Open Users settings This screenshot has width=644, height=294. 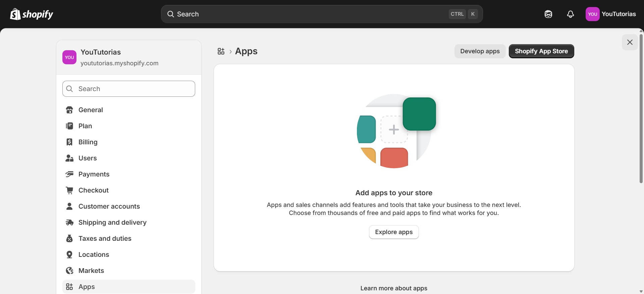129,158
